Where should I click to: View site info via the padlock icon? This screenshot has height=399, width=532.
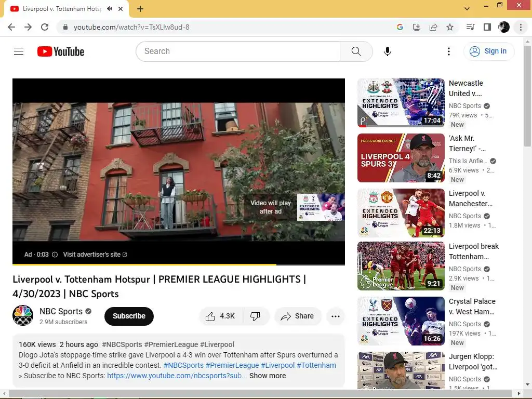click(65, 27)
